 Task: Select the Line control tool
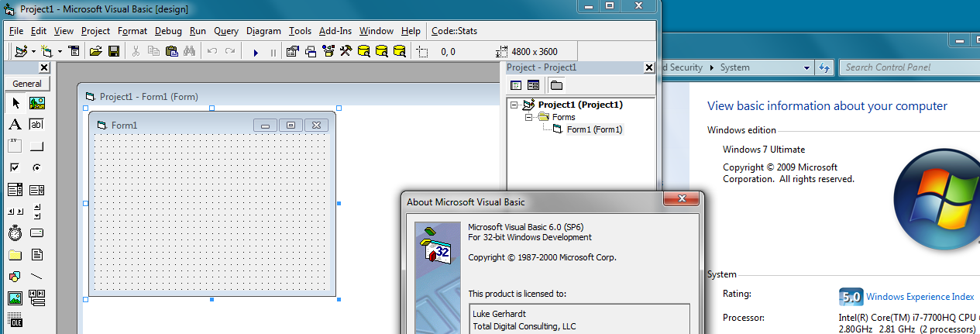click(36, 276)
